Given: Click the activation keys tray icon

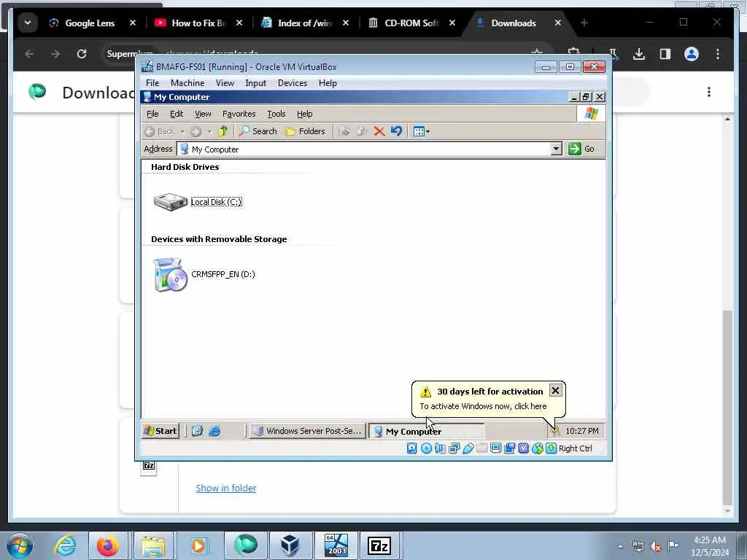Looking at the screenshot, I should click(555, 431).
